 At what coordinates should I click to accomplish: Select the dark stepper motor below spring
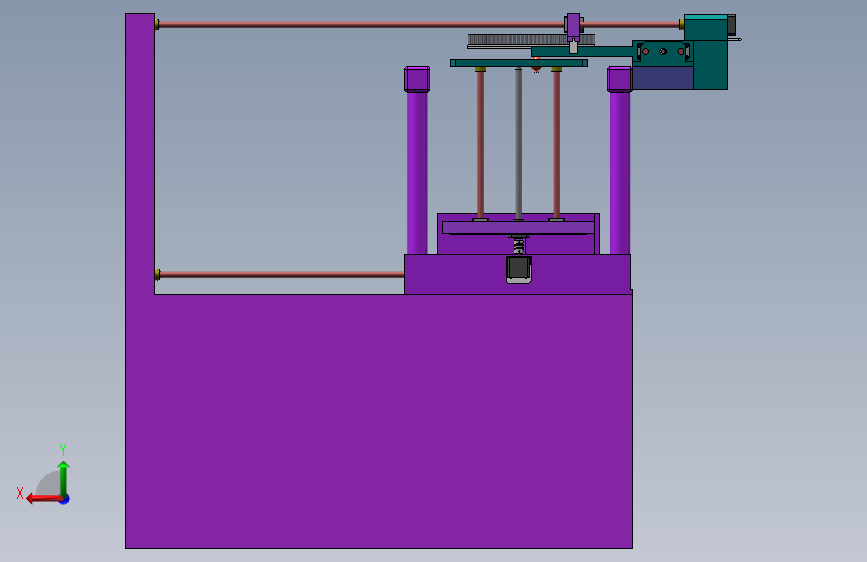click(x=519, y=269)
